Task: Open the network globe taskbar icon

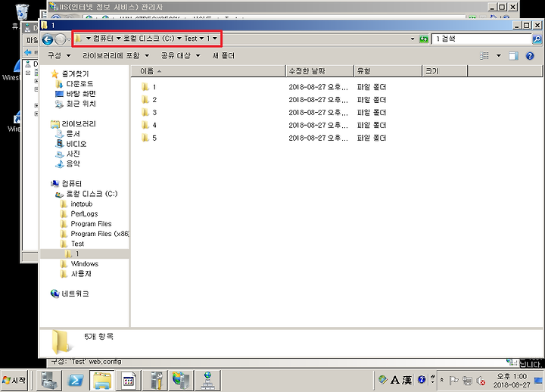Action: 207,381
